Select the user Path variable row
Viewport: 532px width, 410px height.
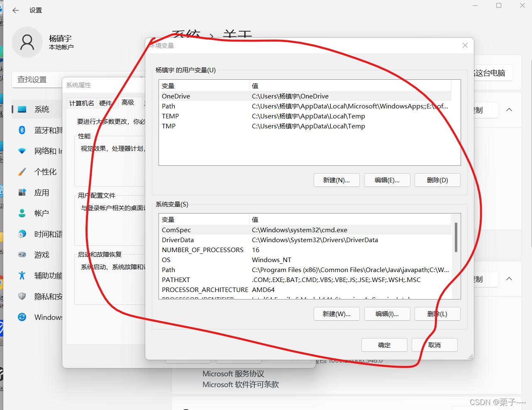tap(305, 106)
